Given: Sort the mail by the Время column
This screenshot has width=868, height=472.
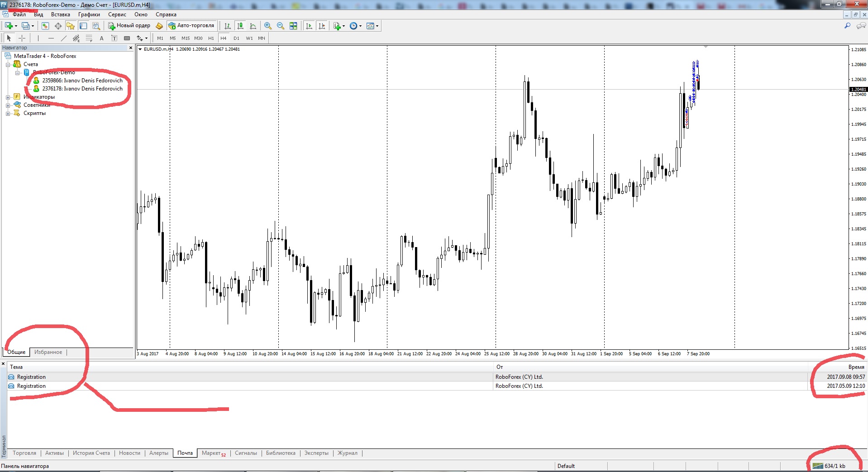Looking at the screenshot, I should point(837,367).
